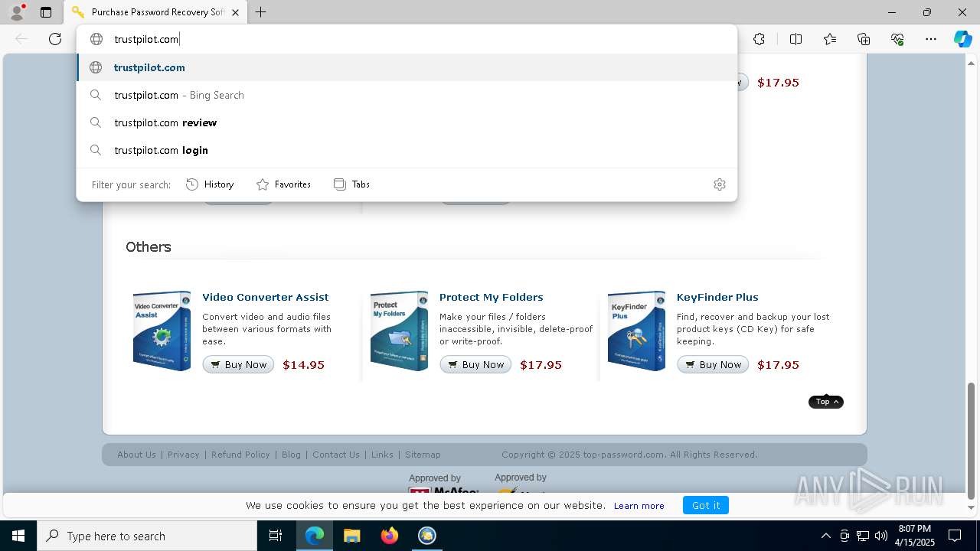Open the Collections icon
Image resolution: width=980 pixels, height=551 pixels.
864,39
